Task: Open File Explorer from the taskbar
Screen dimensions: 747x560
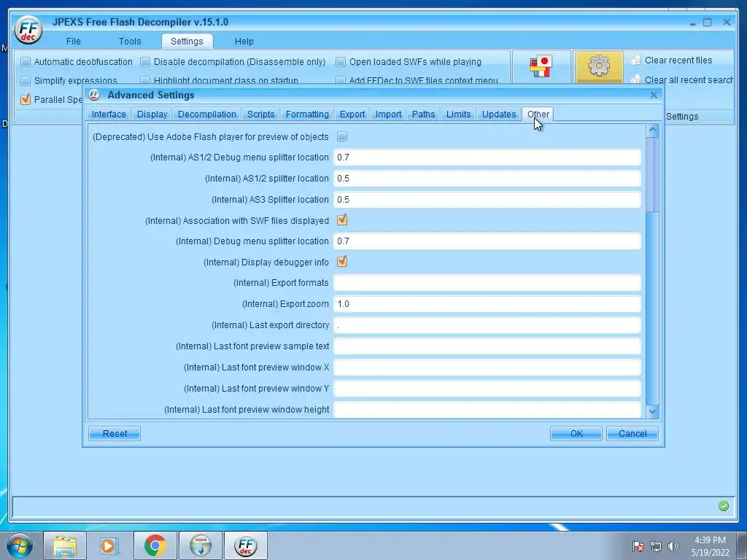Action: click(65, 545)
